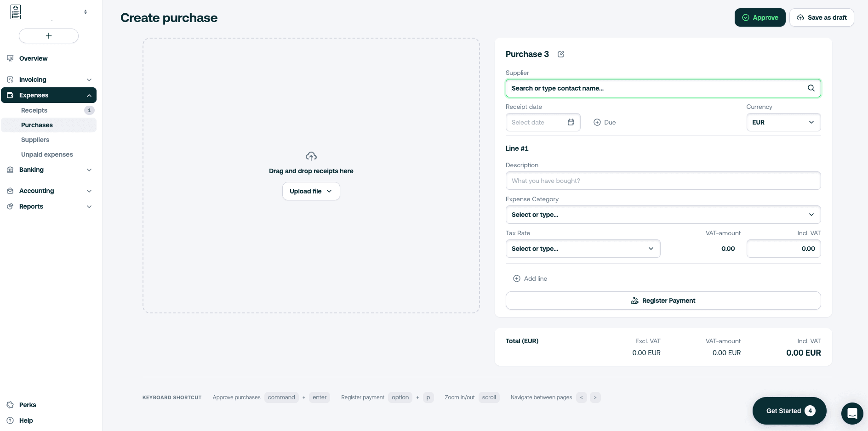Expand the Banking sidebar section
868x431 pixels.
[x=89, y=170]
